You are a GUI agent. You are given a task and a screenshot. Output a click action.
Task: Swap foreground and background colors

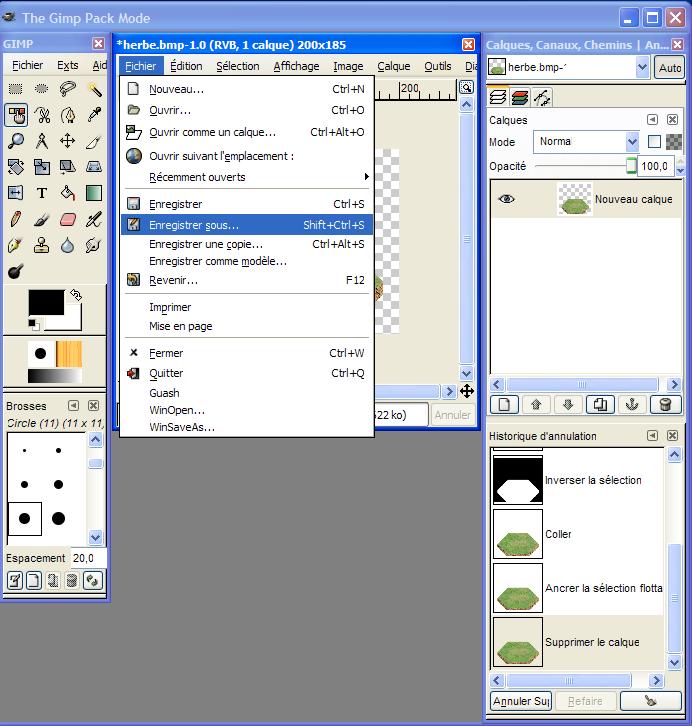click(76, 295)
